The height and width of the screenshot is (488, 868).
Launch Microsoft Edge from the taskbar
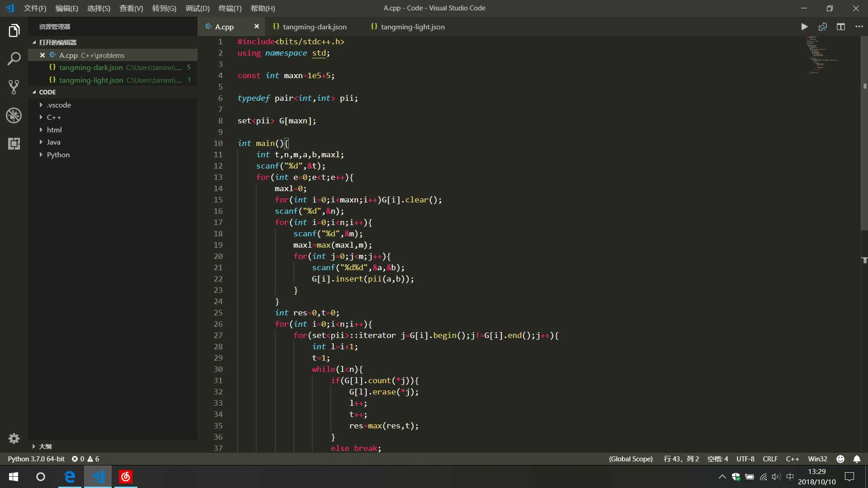[70, 477]
